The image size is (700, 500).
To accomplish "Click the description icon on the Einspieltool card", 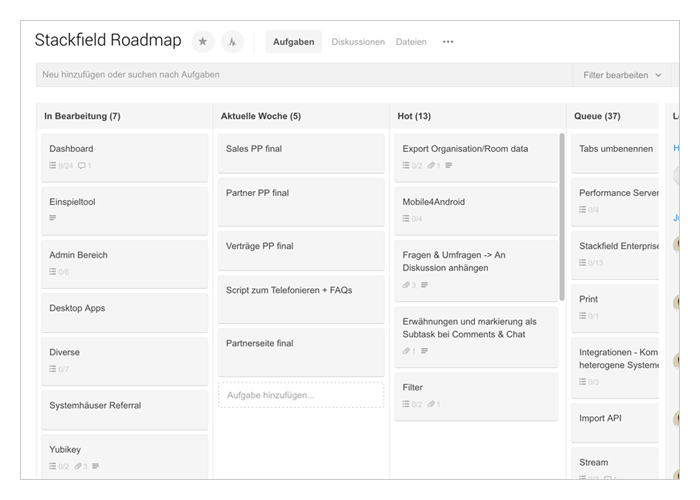I will (x=53, y=218).
